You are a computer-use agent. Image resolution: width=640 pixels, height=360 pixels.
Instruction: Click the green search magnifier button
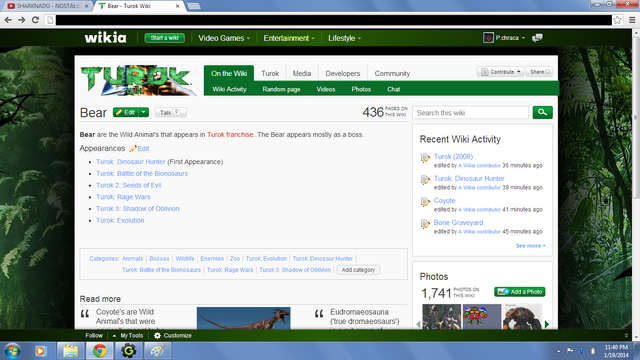pos(542,112)
